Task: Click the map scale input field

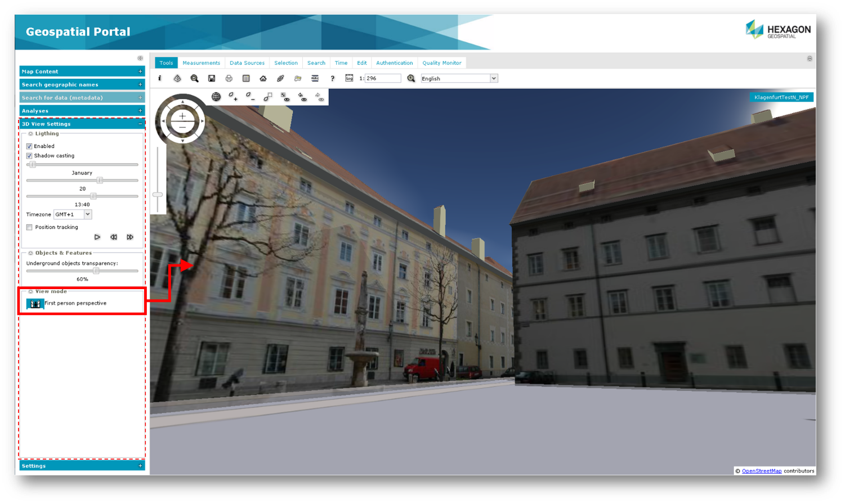Action: [x=383, y=79]
